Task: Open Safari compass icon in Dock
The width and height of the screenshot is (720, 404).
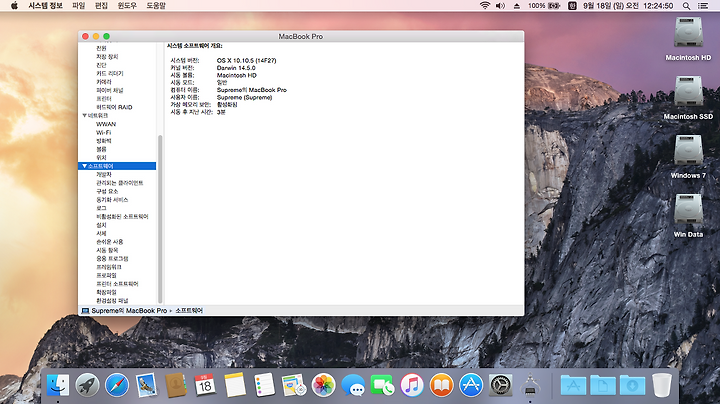Action: point(117,385)
